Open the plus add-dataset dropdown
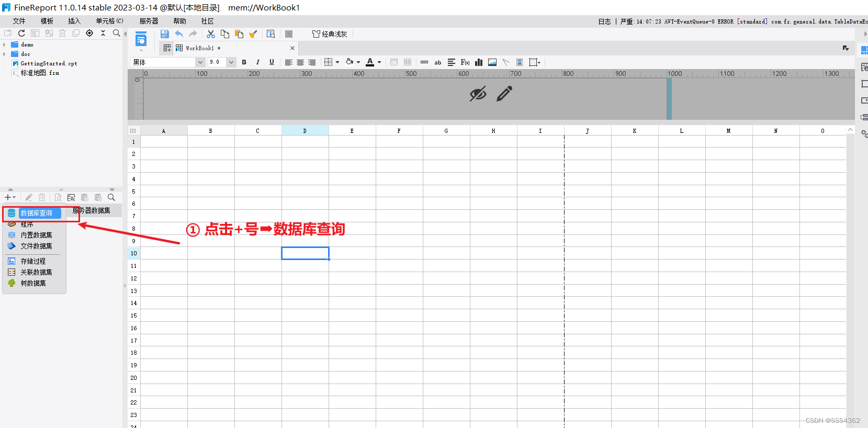 pyautogui.click(x=10, y=197)
